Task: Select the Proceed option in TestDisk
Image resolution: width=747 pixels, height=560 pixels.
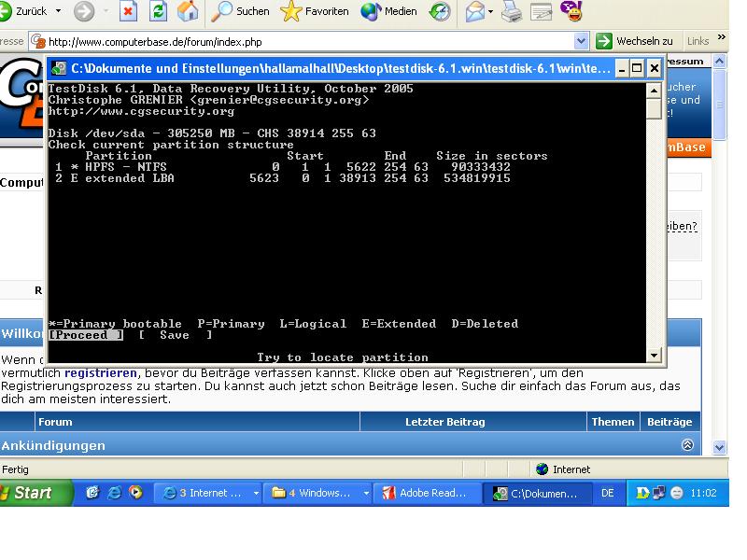Action: (x=86, y=335)
